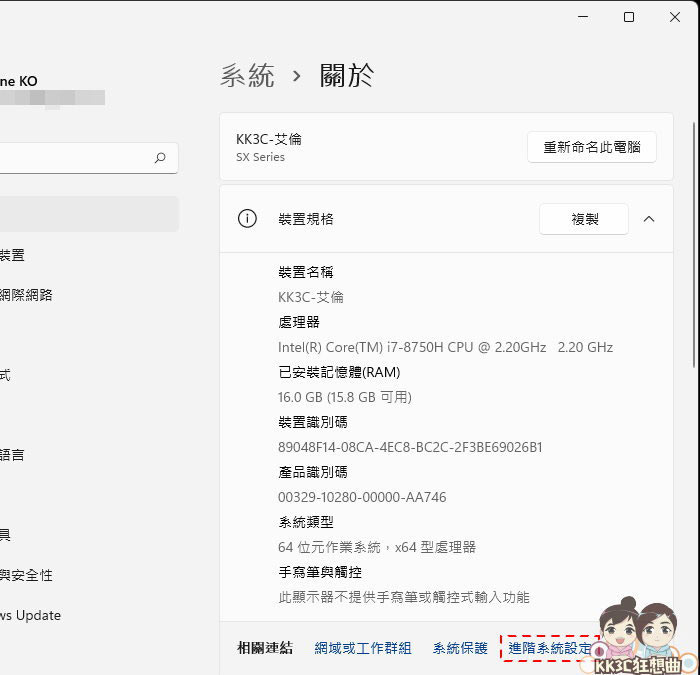Go back to 系統 via breadcrumb
Image resolution: width=700 pixels, height=675 pixels.
[247, 76]
